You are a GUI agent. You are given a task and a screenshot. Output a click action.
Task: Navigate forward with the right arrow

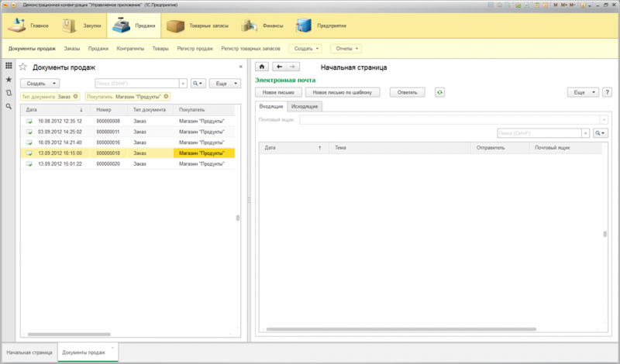click(x=293, y=67)
